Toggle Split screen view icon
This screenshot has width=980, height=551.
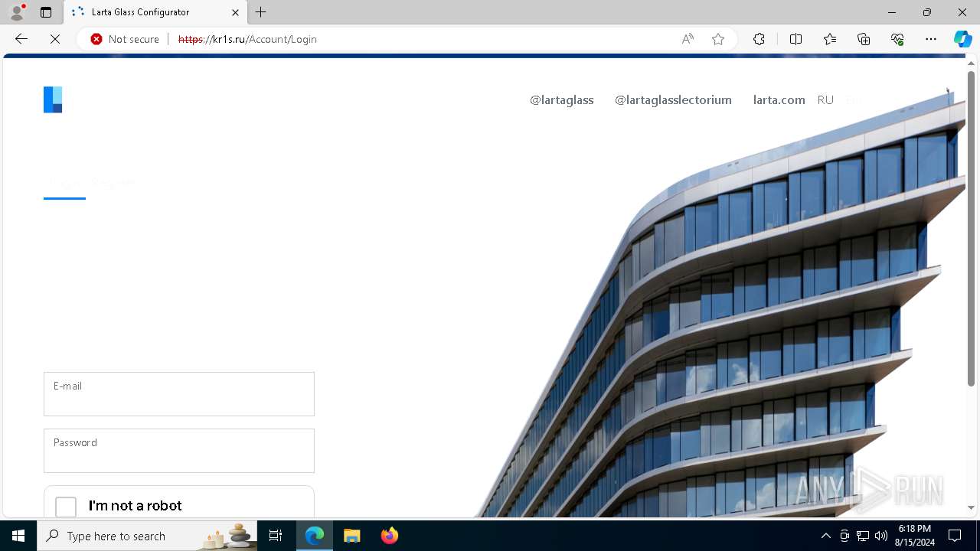(x=795, y=39)
